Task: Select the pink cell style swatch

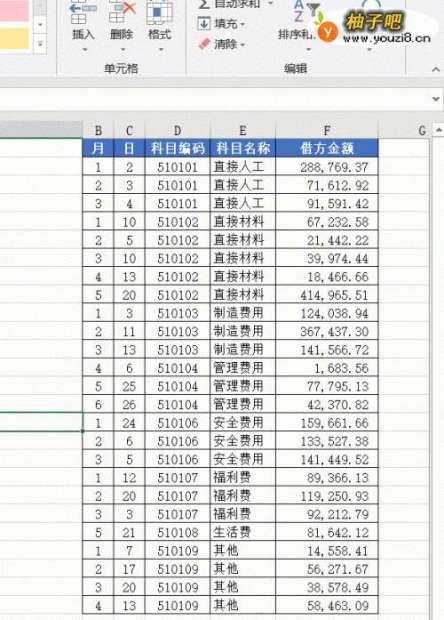Action: pyautogui.click(x=14, y=10)
